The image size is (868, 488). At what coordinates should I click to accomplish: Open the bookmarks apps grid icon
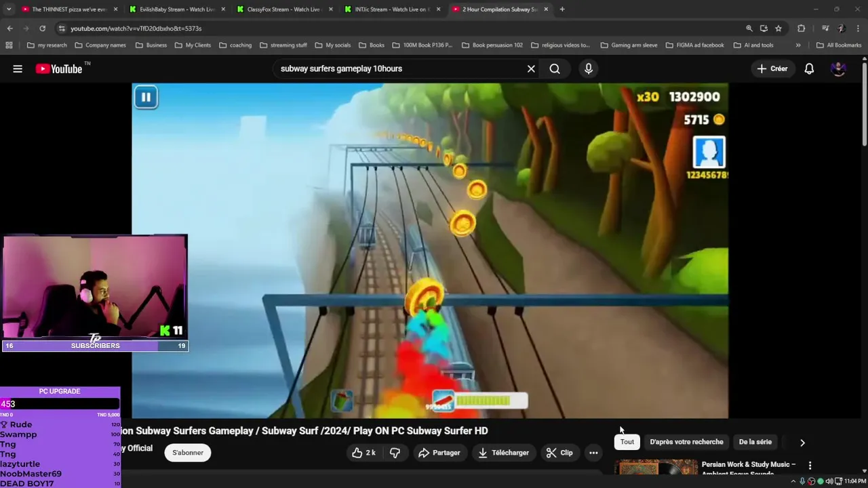pos(9,45)
